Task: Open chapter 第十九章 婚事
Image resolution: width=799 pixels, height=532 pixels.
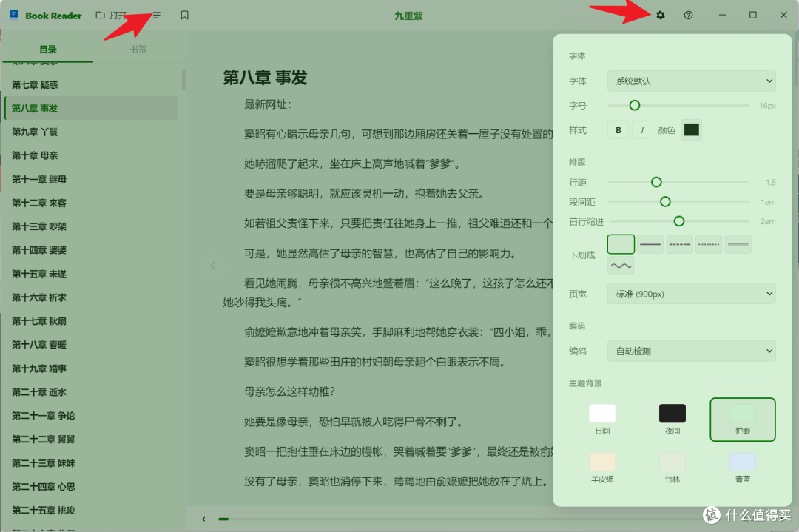Action: [91, 368]
